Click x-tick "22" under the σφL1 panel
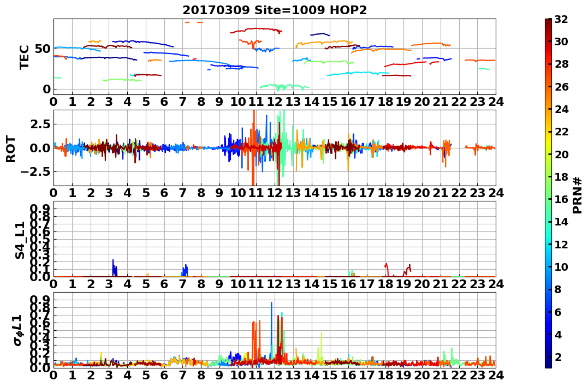Screen dimensions: 588x387 click(459, 375)
